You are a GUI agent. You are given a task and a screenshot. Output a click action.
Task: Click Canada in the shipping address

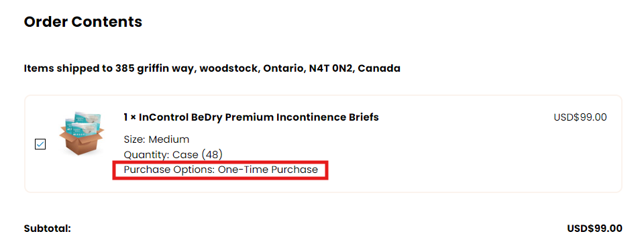(x=379, y=68)
